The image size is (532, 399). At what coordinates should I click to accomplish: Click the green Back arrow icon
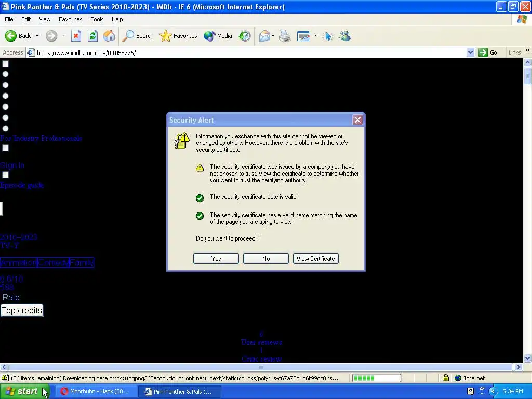tap(11, 36)
